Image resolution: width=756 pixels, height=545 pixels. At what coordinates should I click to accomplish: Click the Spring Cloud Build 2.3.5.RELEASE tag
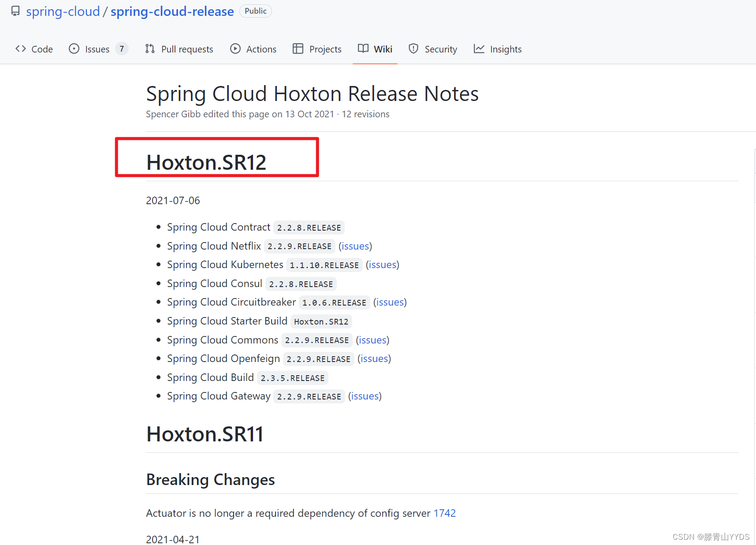(x=293, y=378)
